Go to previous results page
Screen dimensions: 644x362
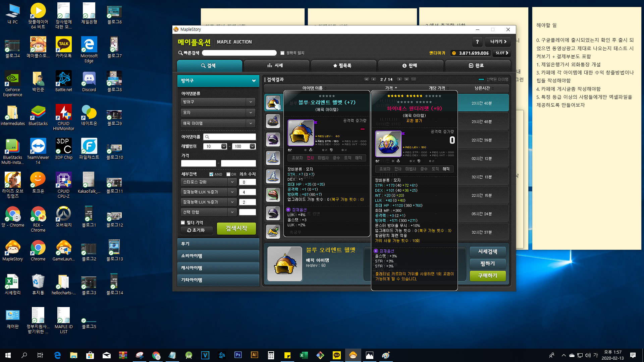click(x=374, y=79)
